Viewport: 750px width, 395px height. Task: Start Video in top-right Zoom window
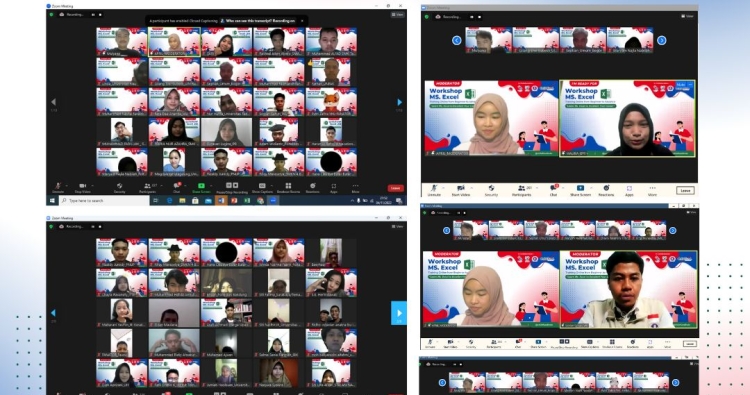pyautogui.click(x=461, y=190)
